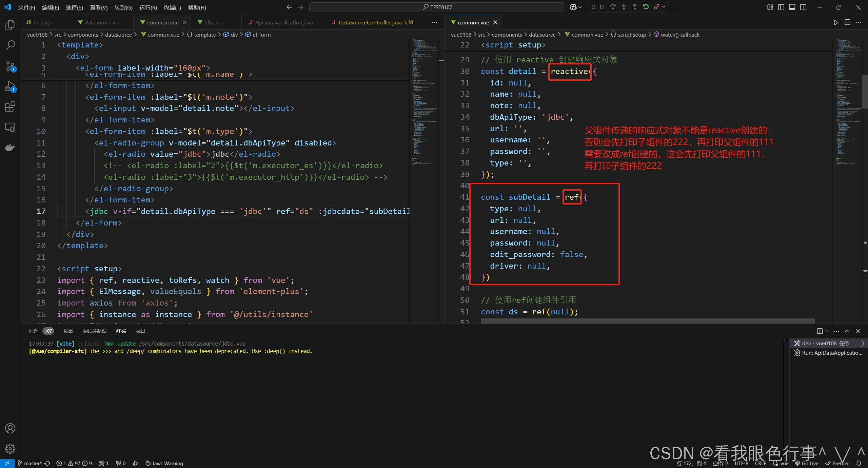Click the Docker icon in activity bar
Image resolution: width=868 pixels, height=468 pixels.
[x=10, y=148]
